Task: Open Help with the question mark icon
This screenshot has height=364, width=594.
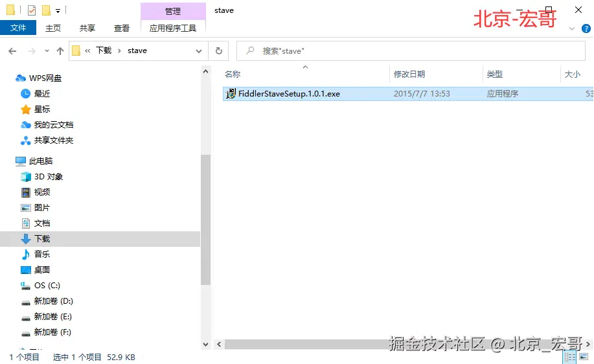Action: tap(586, 28)
